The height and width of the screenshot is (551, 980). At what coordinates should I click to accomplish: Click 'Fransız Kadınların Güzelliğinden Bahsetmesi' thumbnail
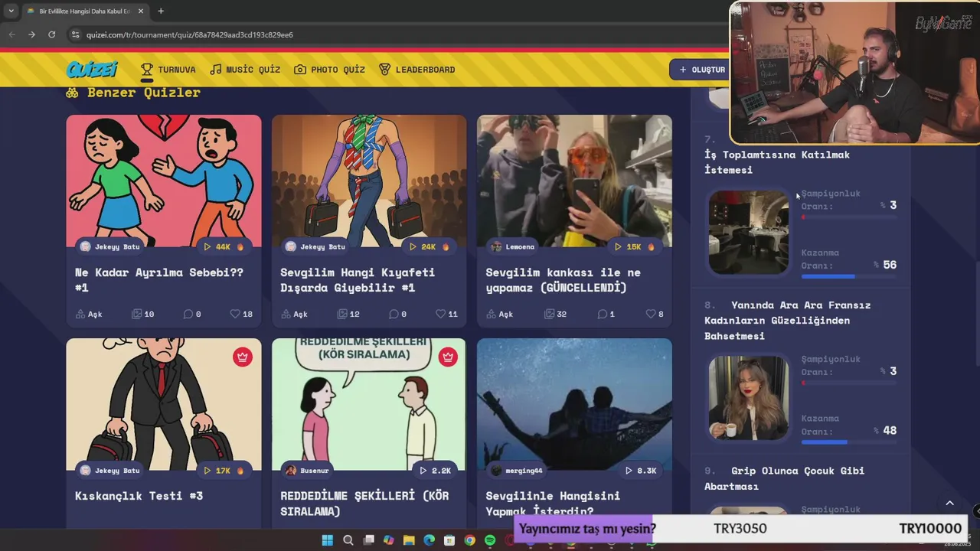click(748, 398)
